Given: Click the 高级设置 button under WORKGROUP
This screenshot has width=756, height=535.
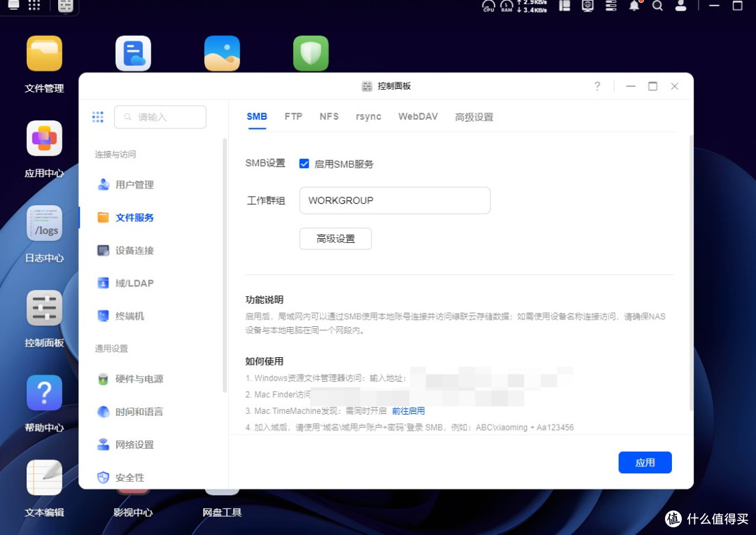Looking at the screenshot, I should (x=335, y=239).
